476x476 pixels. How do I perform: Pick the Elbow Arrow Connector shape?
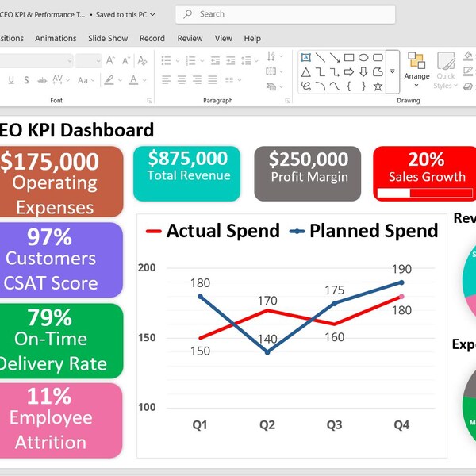click(335, 72)
